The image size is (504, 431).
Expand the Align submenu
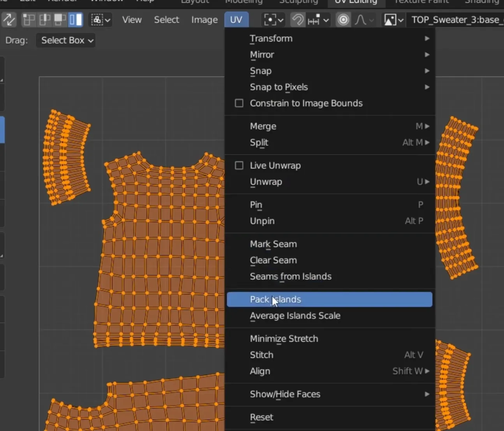point(330,371)
